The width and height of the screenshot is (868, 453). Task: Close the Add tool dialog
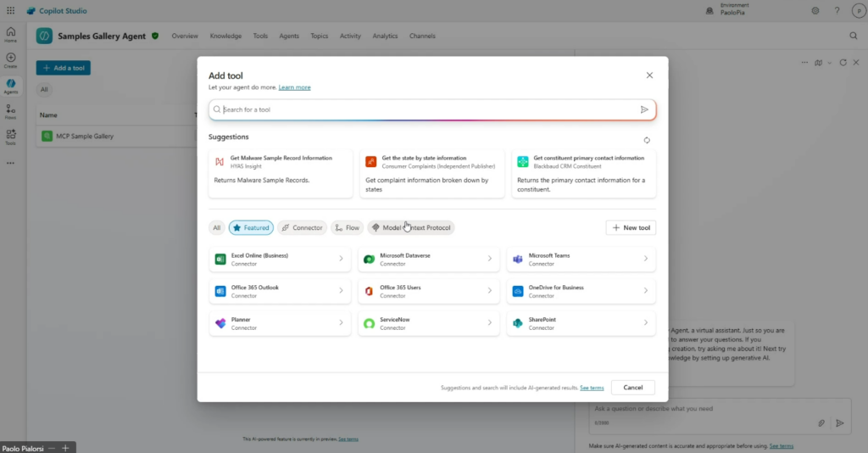pos(649,75)
